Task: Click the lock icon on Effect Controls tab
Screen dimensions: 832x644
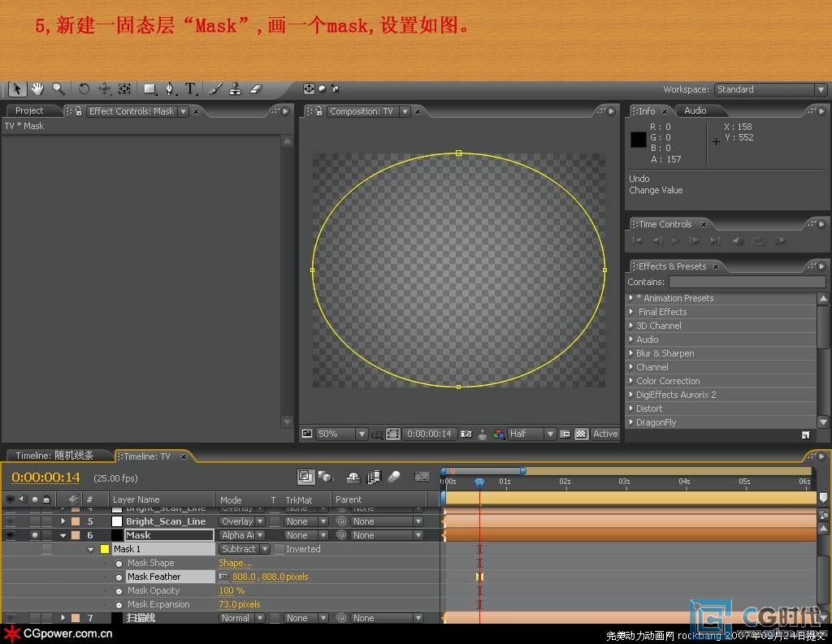Action: [78, 111]
